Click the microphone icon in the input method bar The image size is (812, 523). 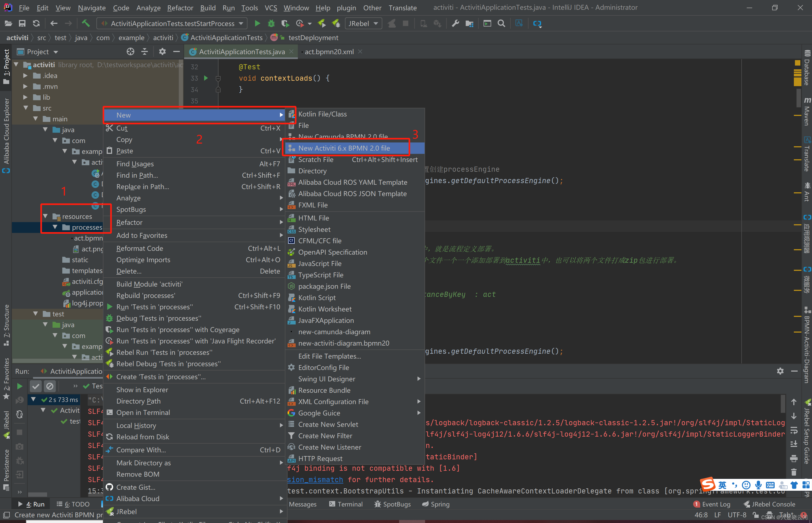point(758,485)
